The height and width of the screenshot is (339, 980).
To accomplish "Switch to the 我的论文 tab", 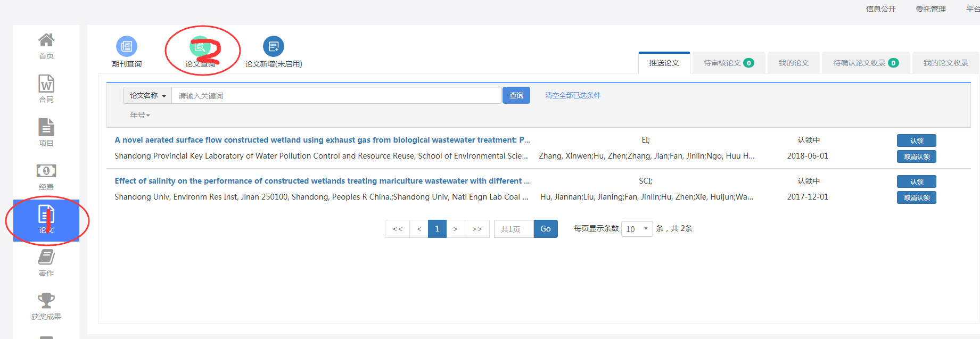I will (x=794, y=63).
